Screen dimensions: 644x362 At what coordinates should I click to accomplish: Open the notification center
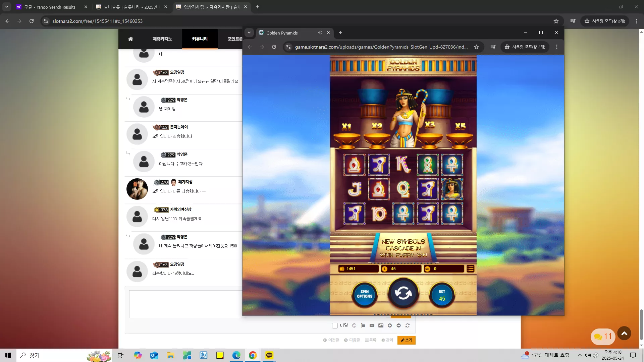(x=633, y=355)
